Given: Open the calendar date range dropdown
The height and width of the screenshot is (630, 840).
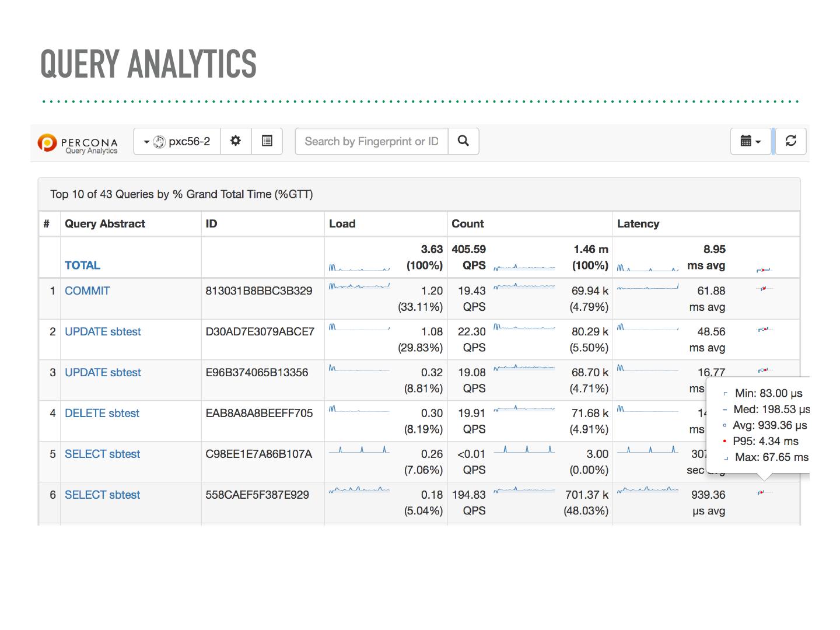Looking at the screenshot, I should pyautogui.click(x=750, y=141).
